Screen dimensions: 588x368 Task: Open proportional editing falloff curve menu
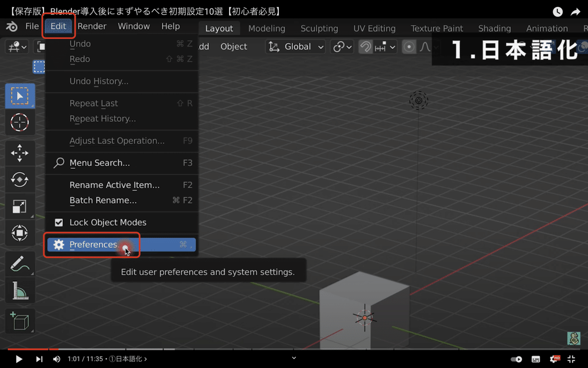(x=424, y=47)
